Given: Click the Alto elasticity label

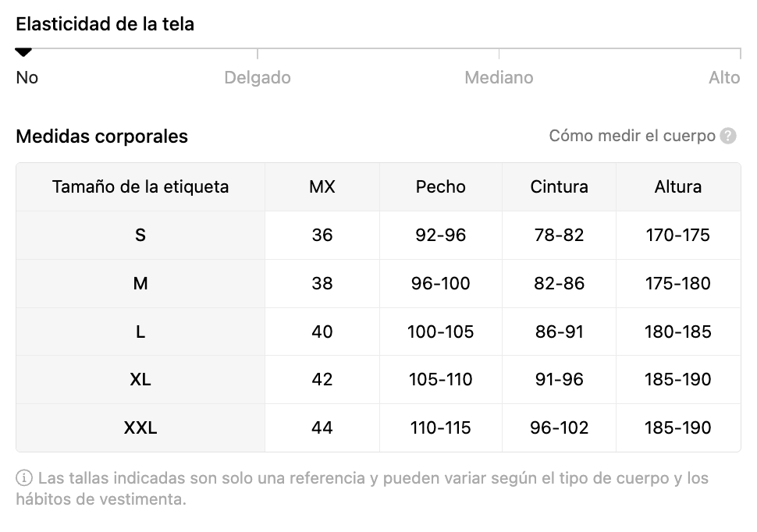Looking at the screenshot, I should tap(724, 78).
